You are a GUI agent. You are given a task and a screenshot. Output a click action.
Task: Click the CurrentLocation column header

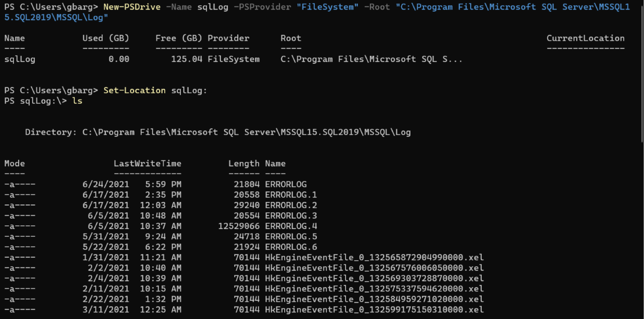pos(585,38)
